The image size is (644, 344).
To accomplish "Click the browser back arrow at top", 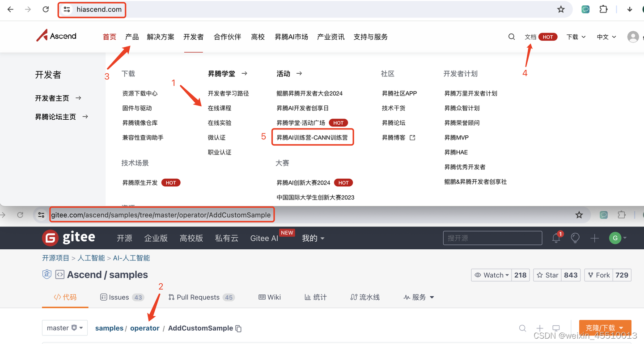I will (11, 9).
